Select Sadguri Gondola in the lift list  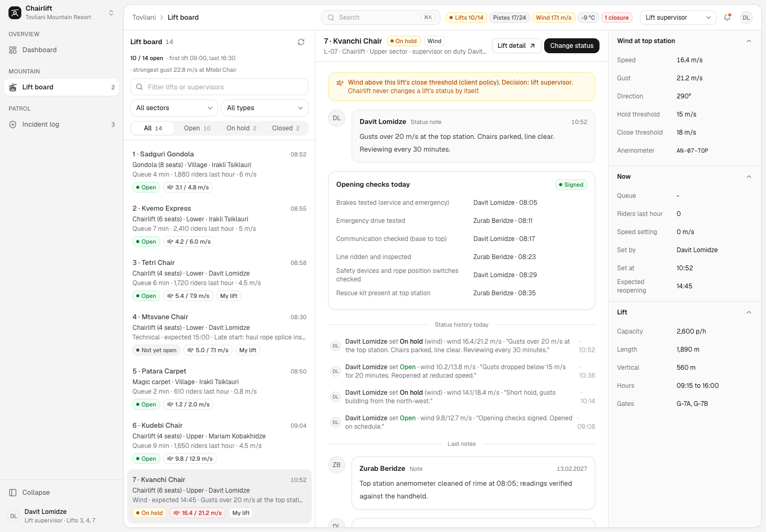pyautogui.click(x=219, y=171)
